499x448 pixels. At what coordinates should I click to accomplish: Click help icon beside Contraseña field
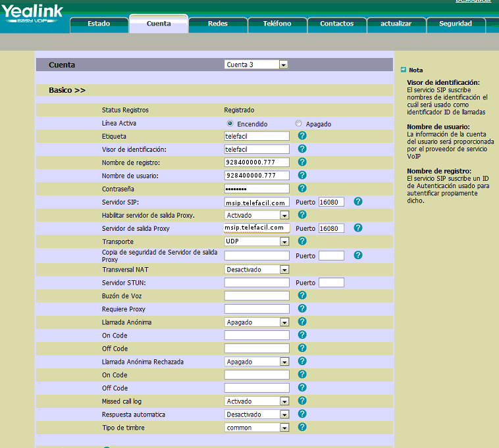[x=302, y=188]
